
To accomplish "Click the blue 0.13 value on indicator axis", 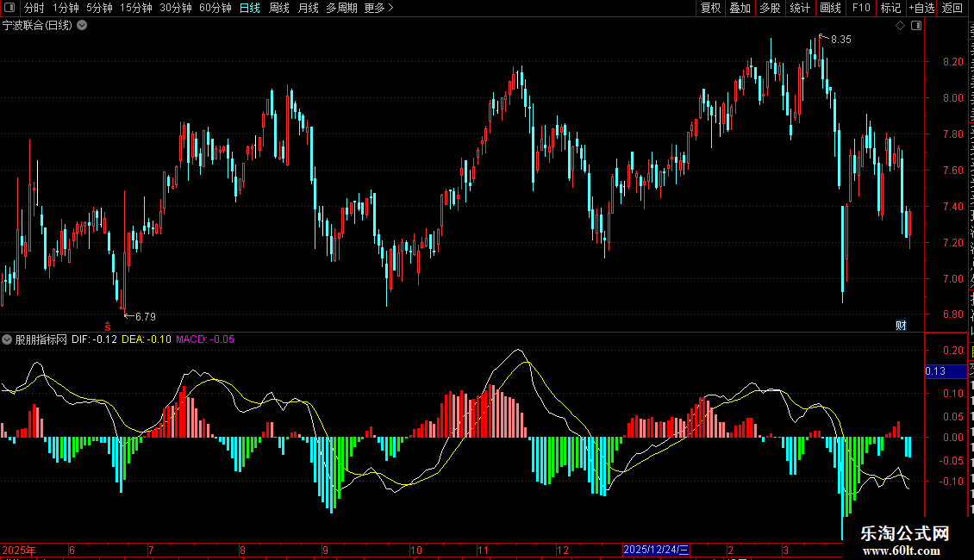I will click(x=946, y=371).
